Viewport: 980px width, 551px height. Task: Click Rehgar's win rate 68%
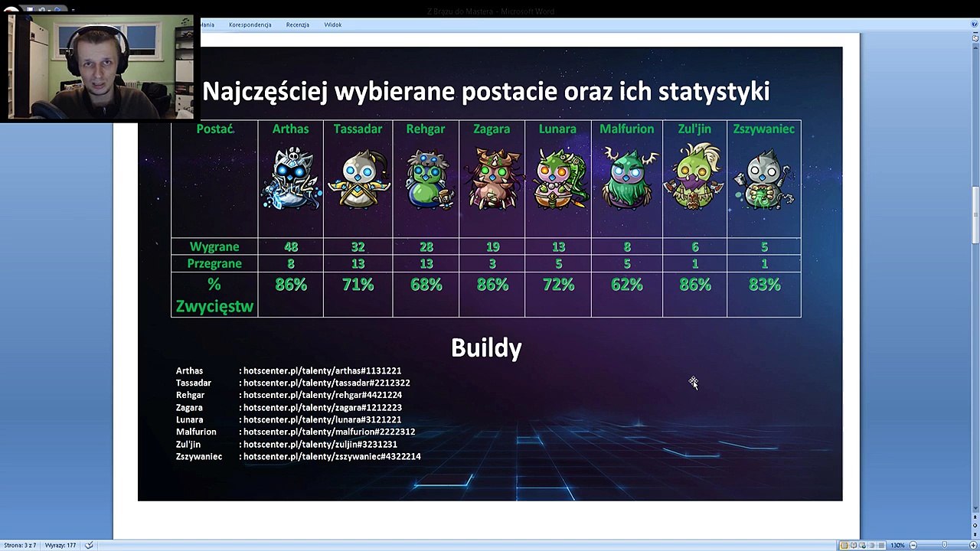[426, 285]
